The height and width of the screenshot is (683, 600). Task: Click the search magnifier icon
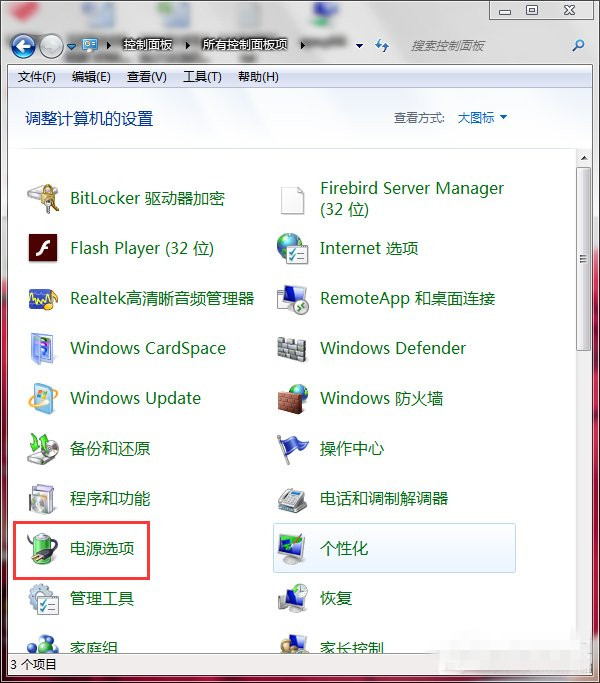tap(578, 45)
